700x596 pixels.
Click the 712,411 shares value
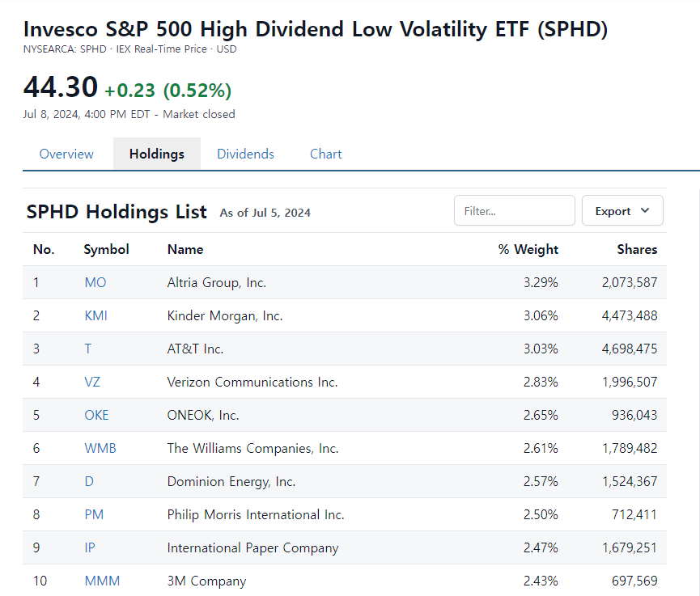(634, 514)
